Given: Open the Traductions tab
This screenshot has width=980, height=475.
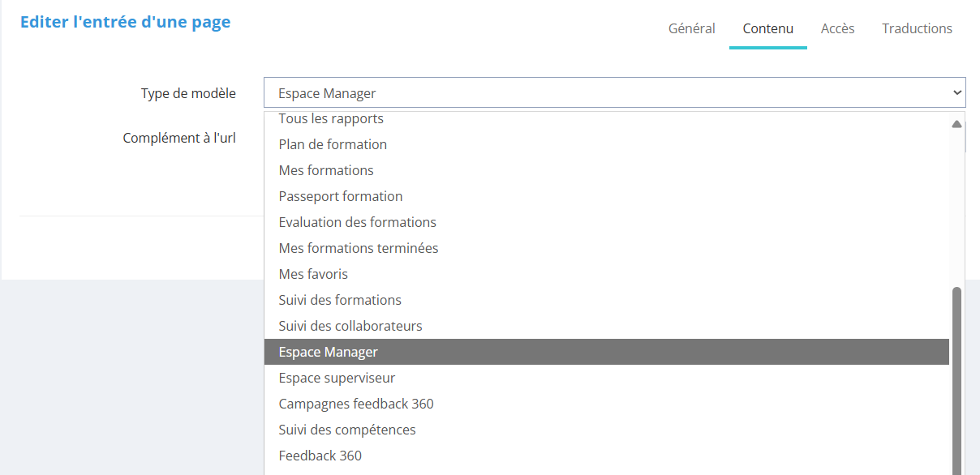Looking at the screenshot, I should click(917, 28).
